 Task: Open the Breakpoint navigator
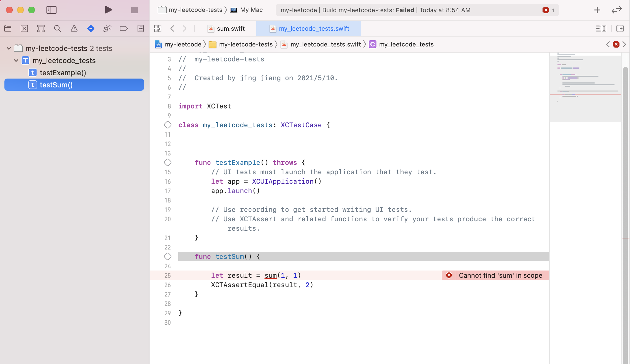click(x=124, y=28)
